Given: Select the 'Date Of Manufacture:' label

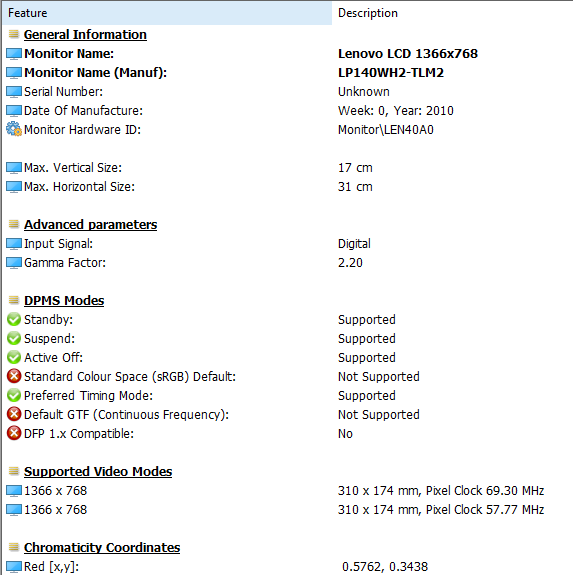Looking at the screenshot, I should coord(83,111).
